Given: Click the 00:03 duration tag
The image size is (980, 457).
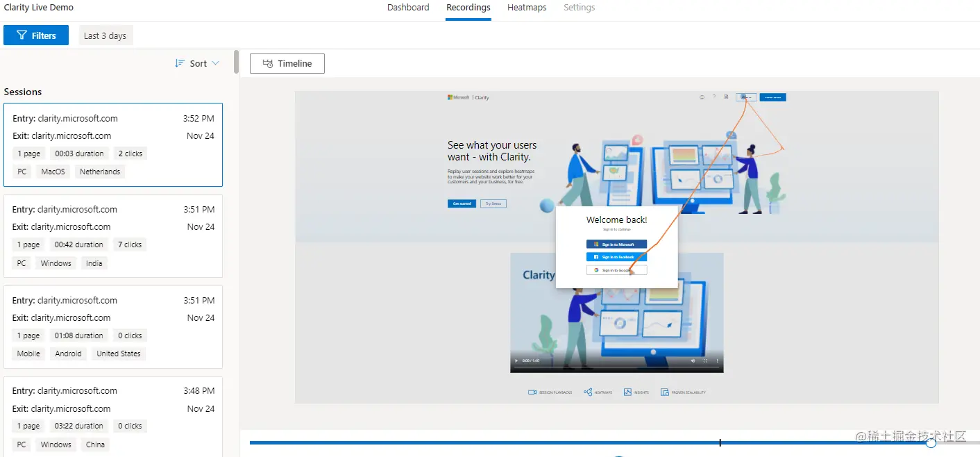Looking at the screenshot, I should (79, 153).
